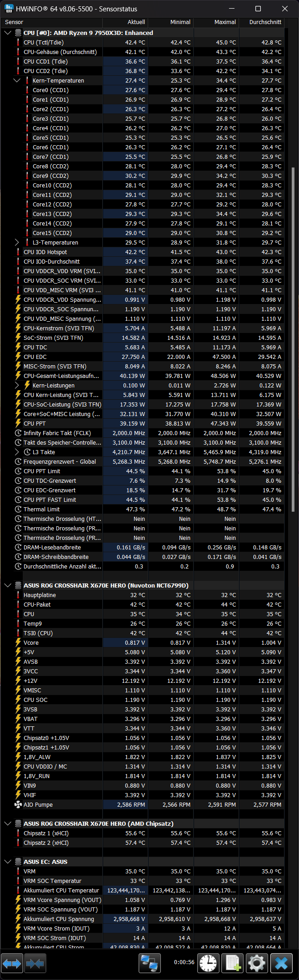
Task: Click the 0:00:56 elapsed time display
Action: [x=184, y=962]
